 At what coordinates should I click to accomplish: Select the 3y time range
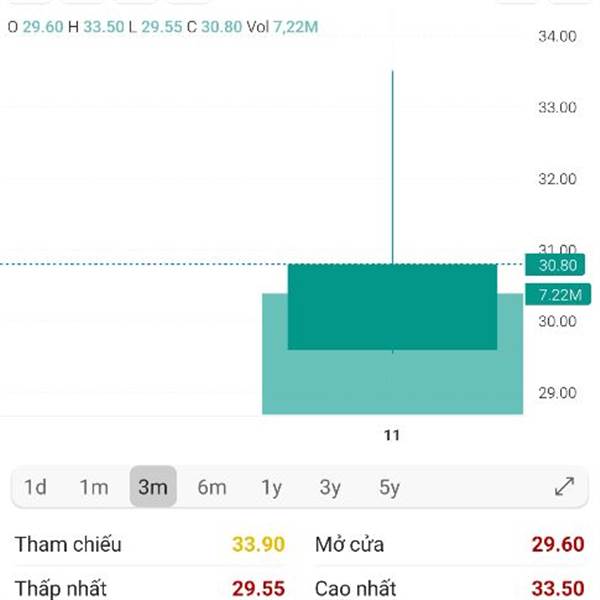(x=330, y=487)
